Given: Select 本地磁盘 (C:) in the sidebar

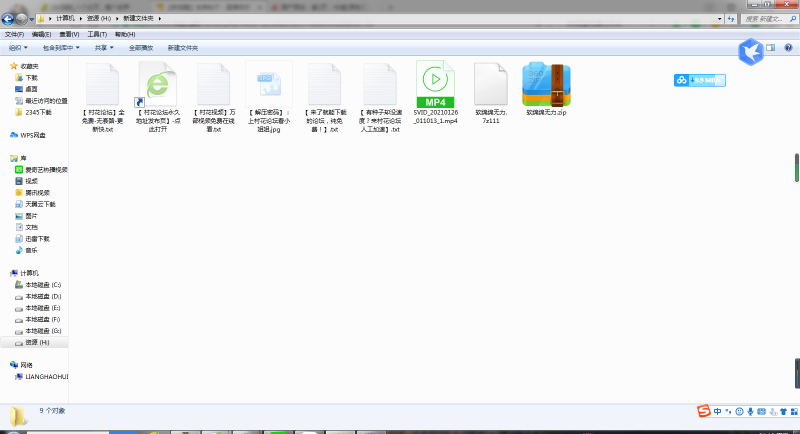Looking at the screenshot, I should pos(43,285).
